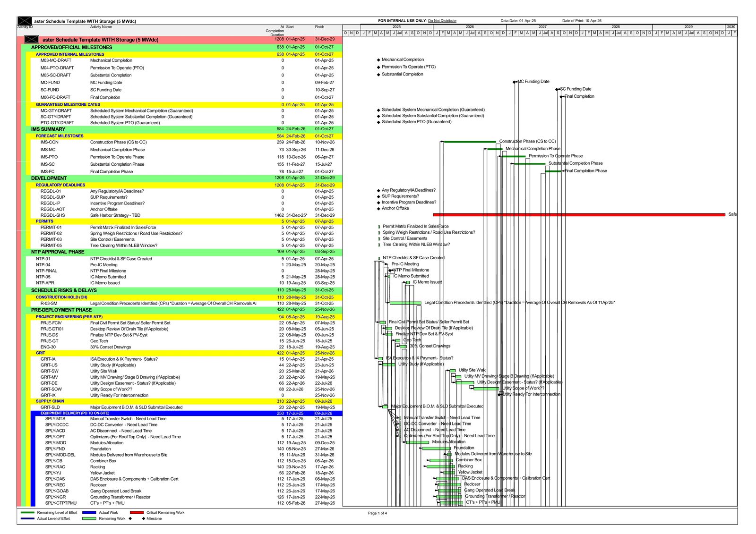Click the Anchor Offtake milestone diamond
The width and height of the screenshot is (756, 534).
click(378, 209)
